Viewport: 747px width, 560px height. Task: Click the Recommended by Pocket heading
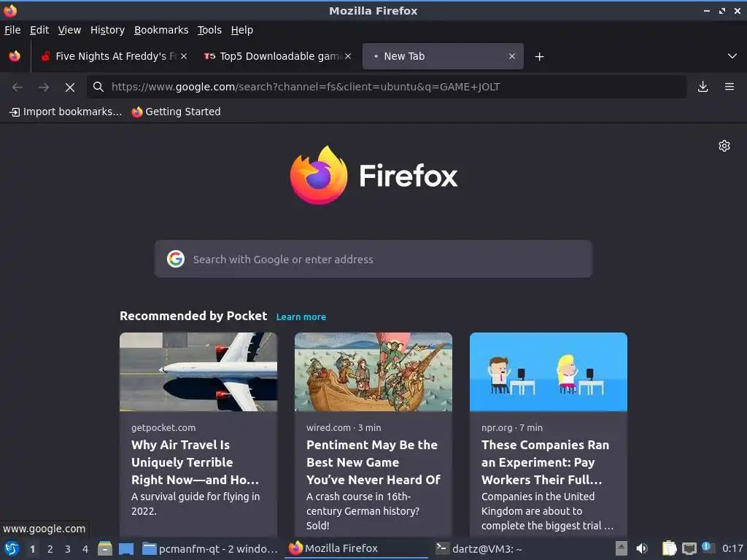(193, 316)
